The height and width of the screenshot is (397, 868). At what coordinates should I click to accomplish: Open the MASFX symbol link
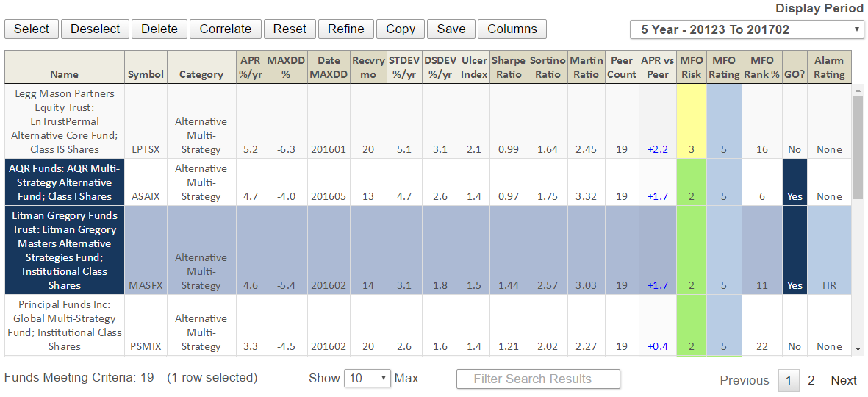pos(146,285)
